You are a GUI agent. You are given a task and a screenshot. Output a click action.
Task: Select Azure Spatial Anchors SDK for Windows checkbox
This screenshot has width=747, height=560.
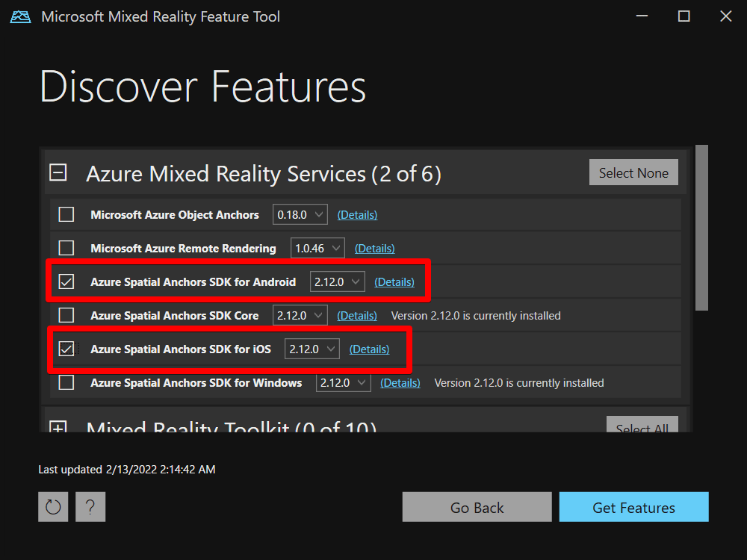click(x=66, y=382)
